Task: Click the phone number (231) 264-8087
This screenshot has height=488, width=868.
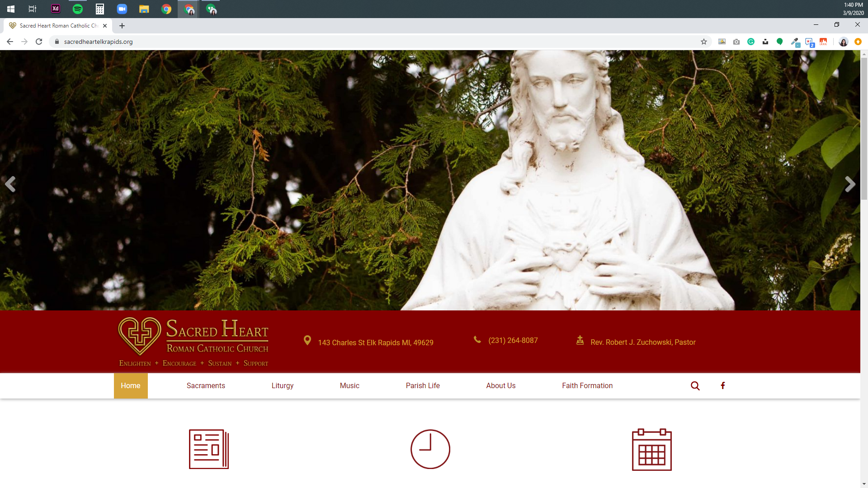Action: pyautogui.click(x=513, y=340)
